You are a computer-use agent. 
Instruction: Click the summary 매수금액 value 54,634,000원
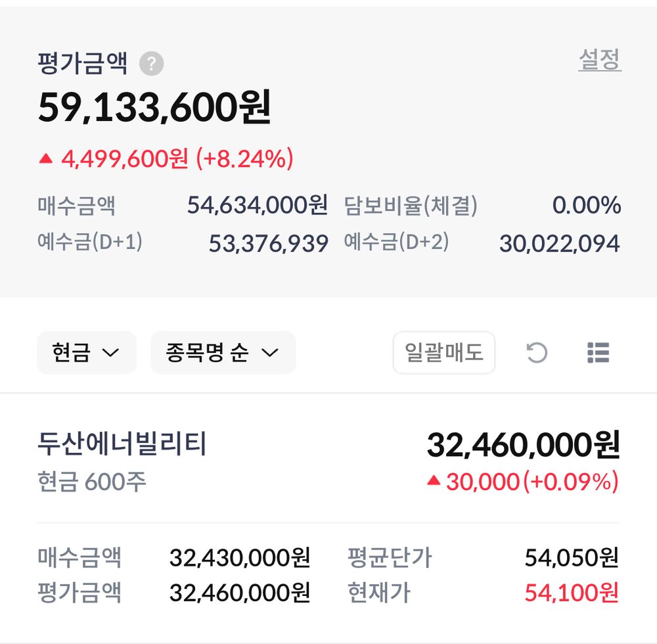pyautogui.click(x=257, y=206)
